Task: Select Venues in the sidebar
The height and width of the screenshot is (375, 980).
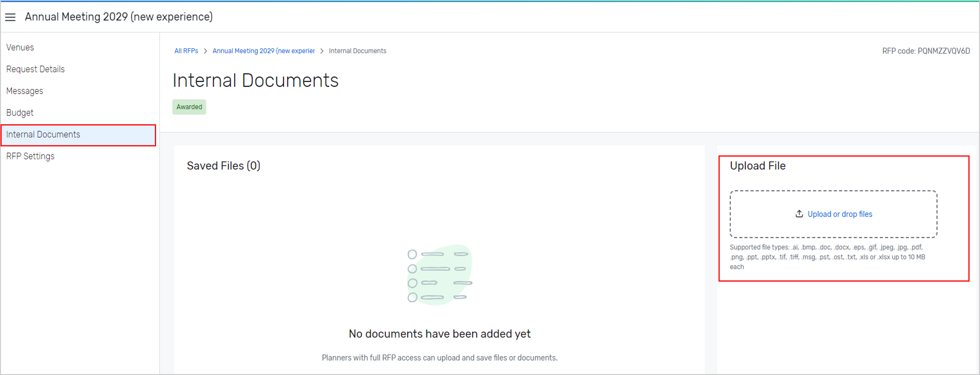Action: [x=20, y=47]
